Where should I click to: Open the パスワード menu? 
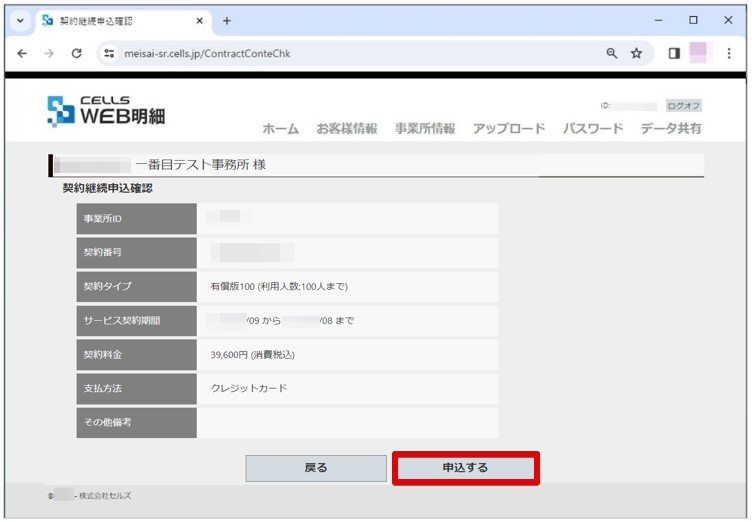[x=593, y=129]
